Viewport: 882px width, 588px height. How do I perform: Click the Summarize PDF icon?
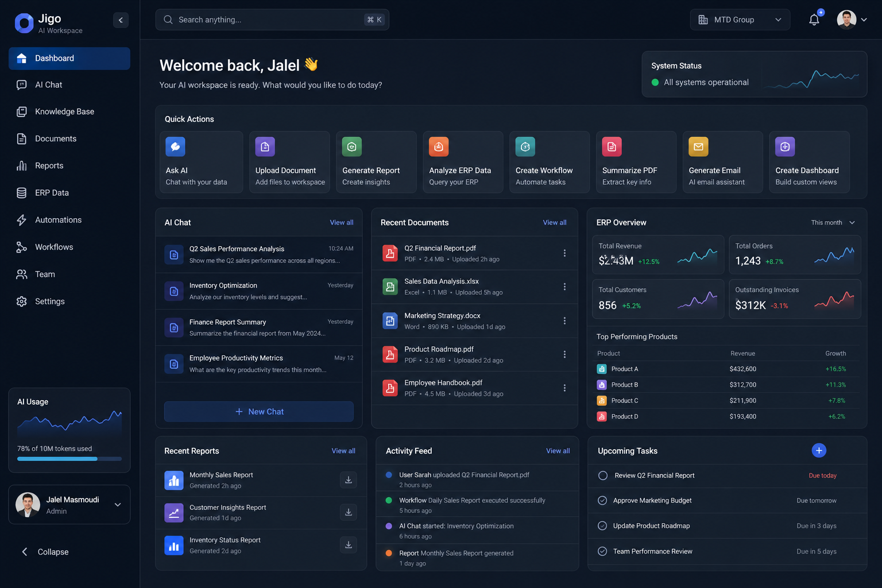[x=612, y=146]
